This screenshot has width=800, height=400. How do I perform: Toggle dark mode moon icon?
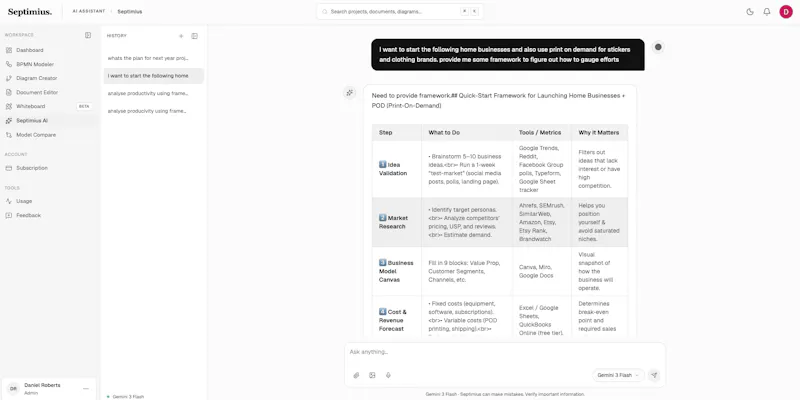[x=750, y=12]
